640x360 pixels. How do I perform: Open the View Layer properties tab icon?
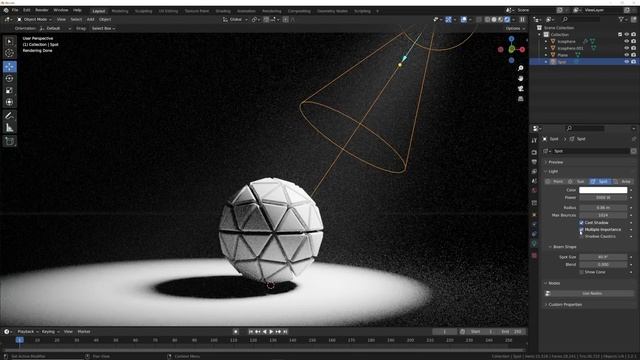534,171
